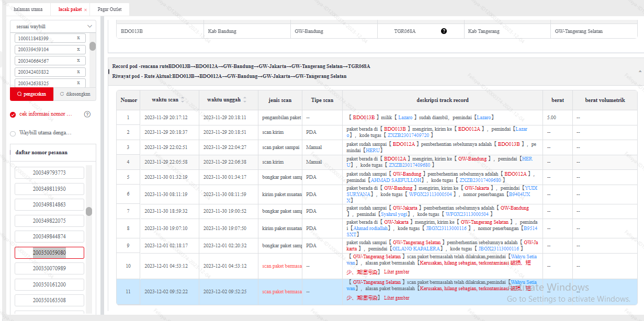Sort waktu scan column using its arrows
This screenshot has width=644, height=321.
[183, 100]
